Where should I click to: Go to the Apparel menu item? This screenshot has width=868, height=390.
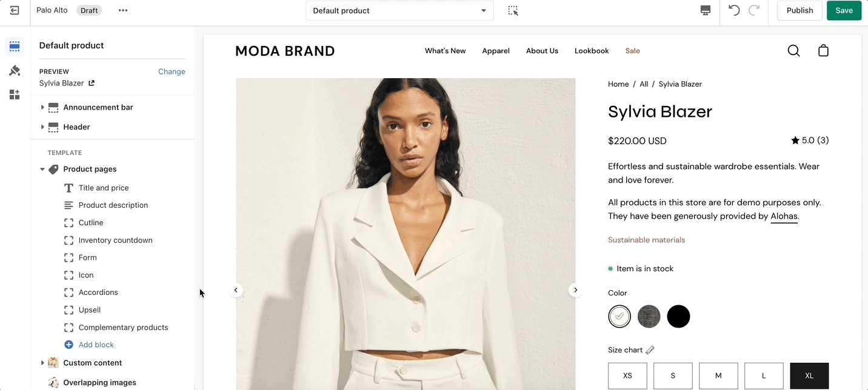496,51
